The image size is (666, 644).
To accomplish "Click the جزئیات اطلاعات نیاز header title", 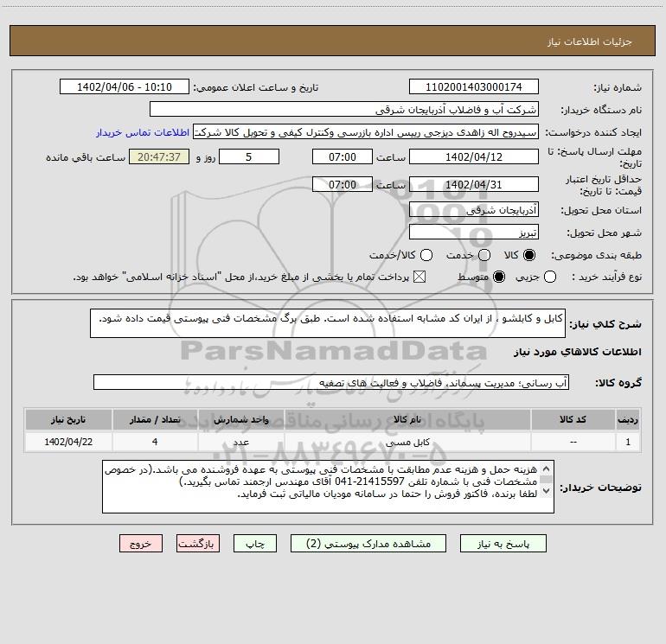I will click(x=590, y=41).
